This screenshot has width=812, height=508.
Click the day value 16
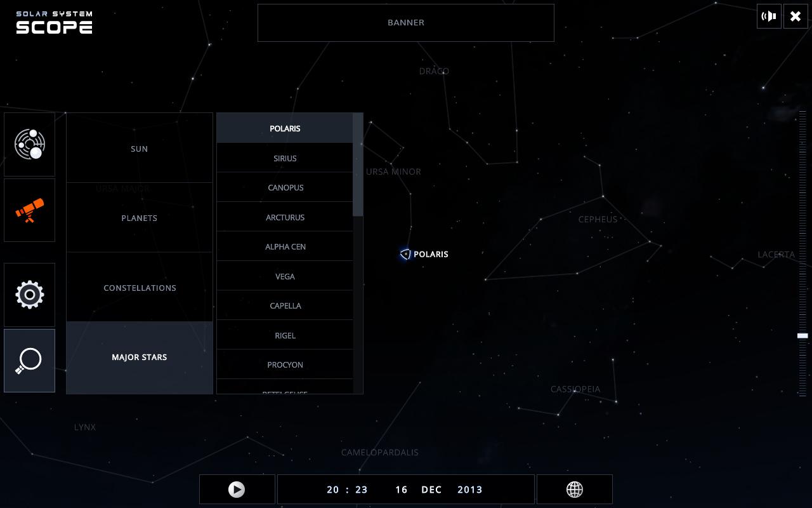coord(402,490)
